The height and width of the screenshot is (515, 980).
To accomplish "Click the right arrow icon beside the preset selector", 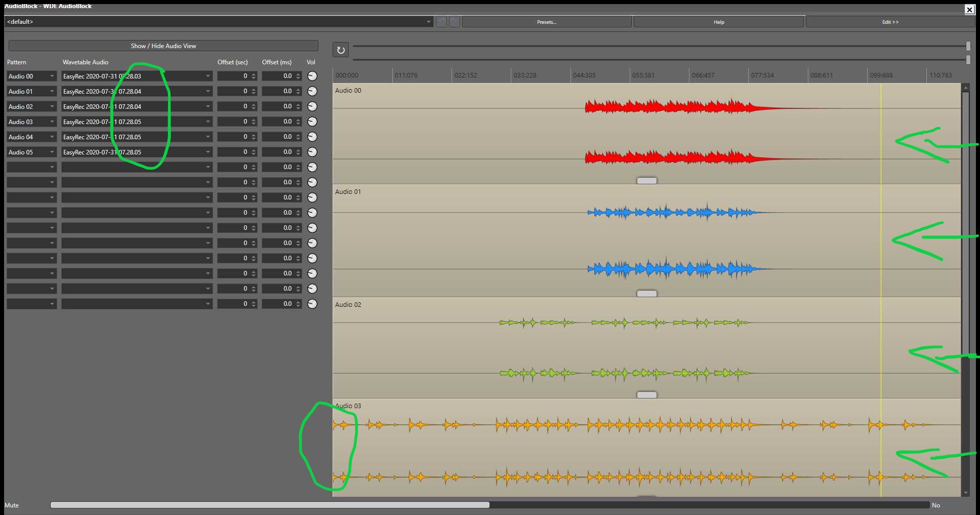I will click(454, 21).
